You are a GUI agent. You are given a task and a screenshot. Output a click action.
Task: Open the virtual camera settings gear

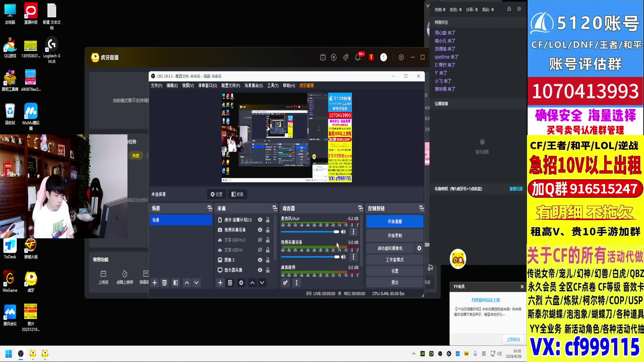click(419, 248)
